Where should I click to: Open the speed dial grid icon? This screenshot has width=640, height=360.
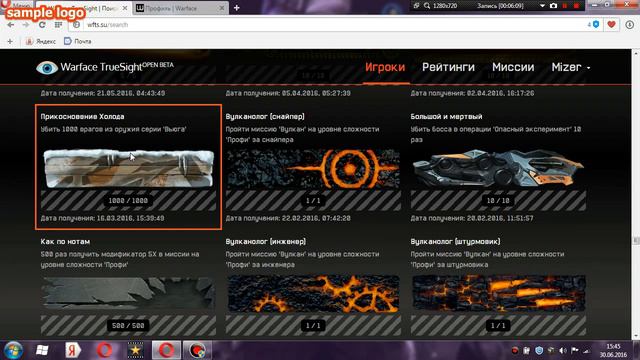pyautogui.click(x=58, y=25)
